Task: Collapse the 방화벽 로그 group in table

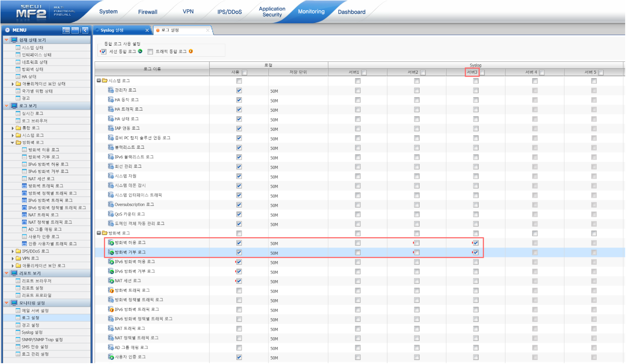Action: tap(99, 233)
